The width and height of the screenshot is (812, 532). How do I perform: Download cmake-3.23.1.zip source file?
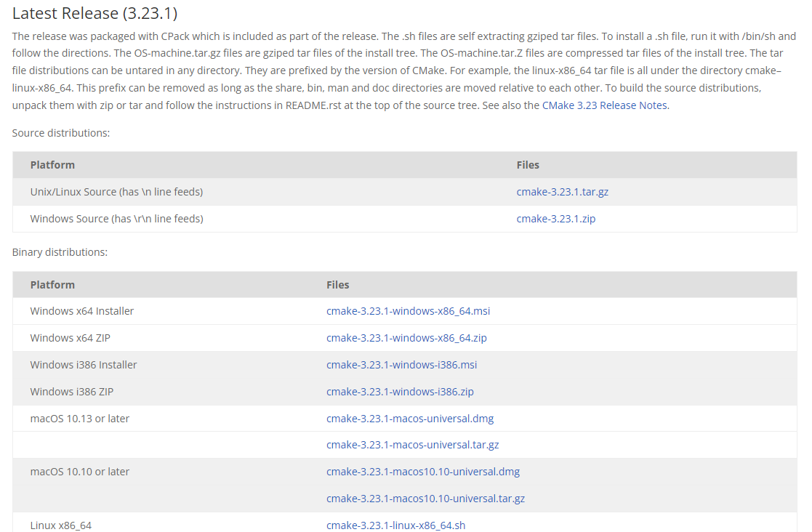555,219
